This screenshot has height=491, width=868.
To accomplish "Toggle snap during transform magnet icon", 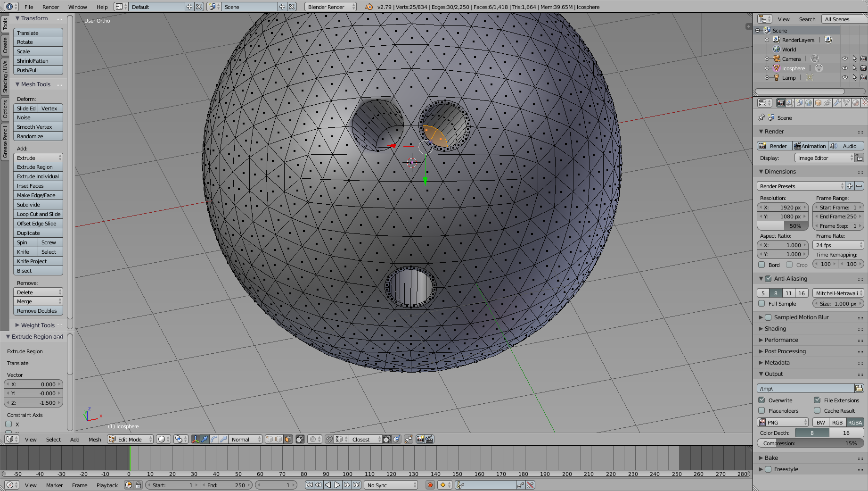I will coord(329,439).
